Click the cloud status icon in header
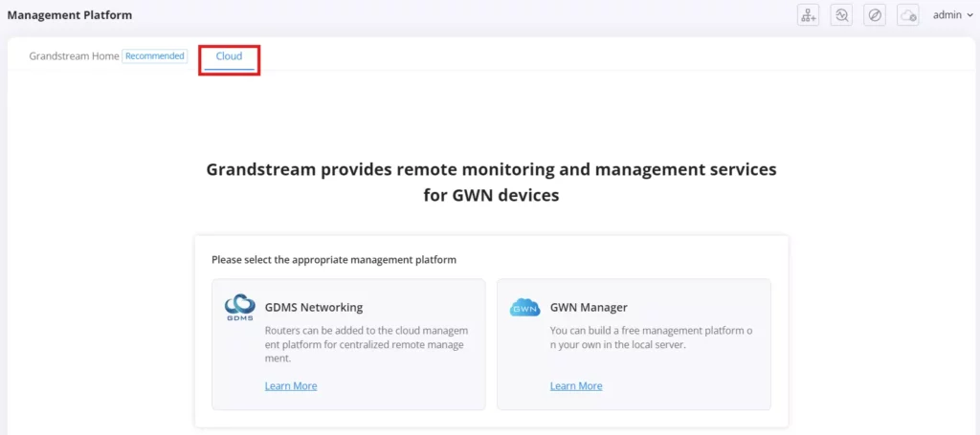This screenshot has height=435, width=980. (x=907, y=15)
